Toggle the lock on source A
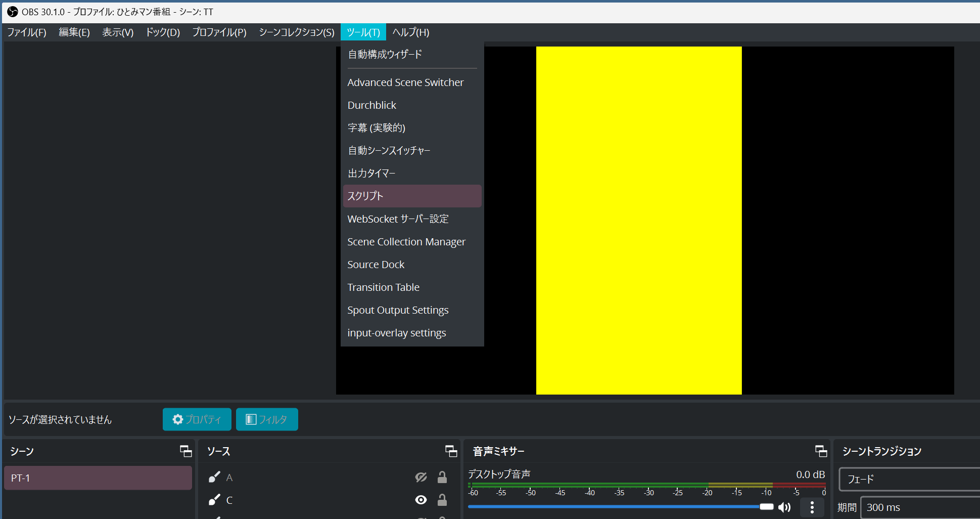980x519 pixels. click(442, 478)
